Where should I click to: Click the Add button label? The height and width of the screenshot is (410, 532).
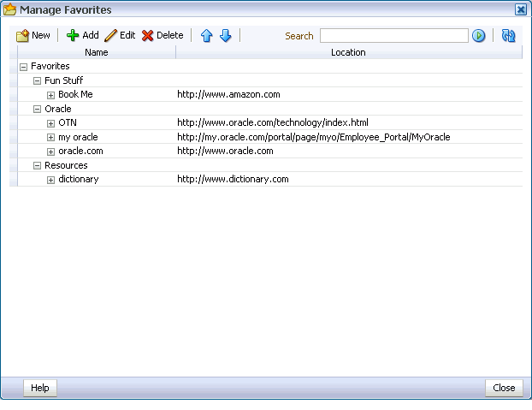point(91,35)
